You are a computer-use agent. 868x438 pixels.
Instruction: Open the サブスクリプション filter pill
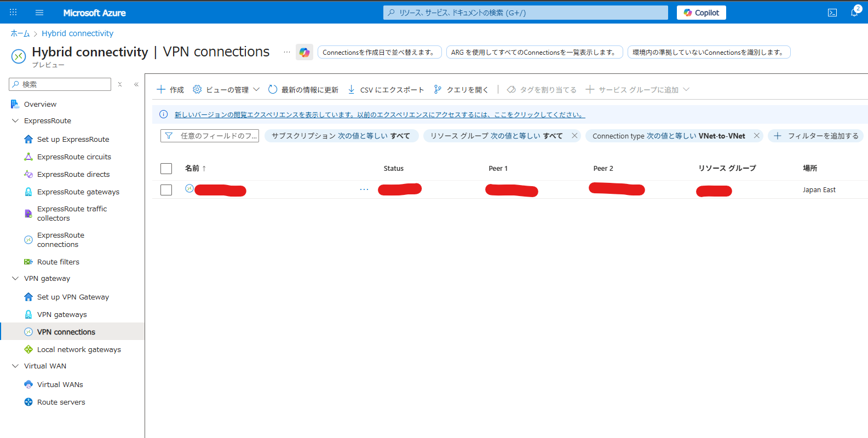click(341, 136)
